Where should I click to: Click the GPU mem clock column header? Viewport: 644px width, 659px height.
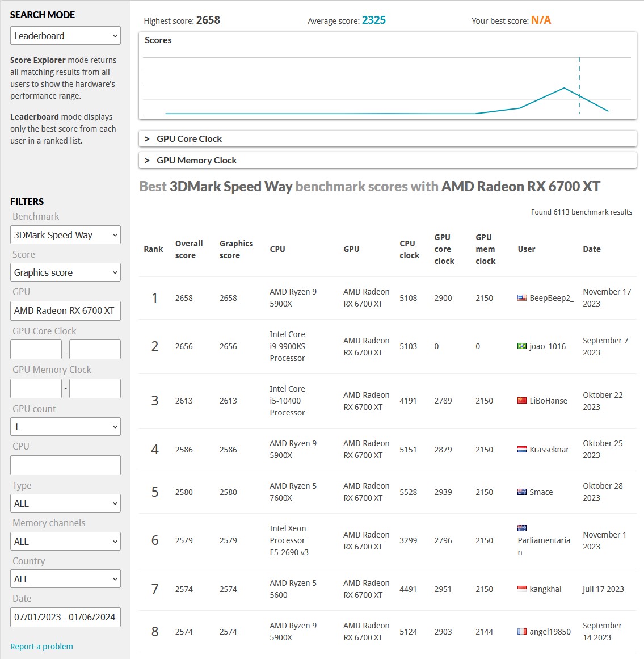pyautogui.click(x=485, y=249)
